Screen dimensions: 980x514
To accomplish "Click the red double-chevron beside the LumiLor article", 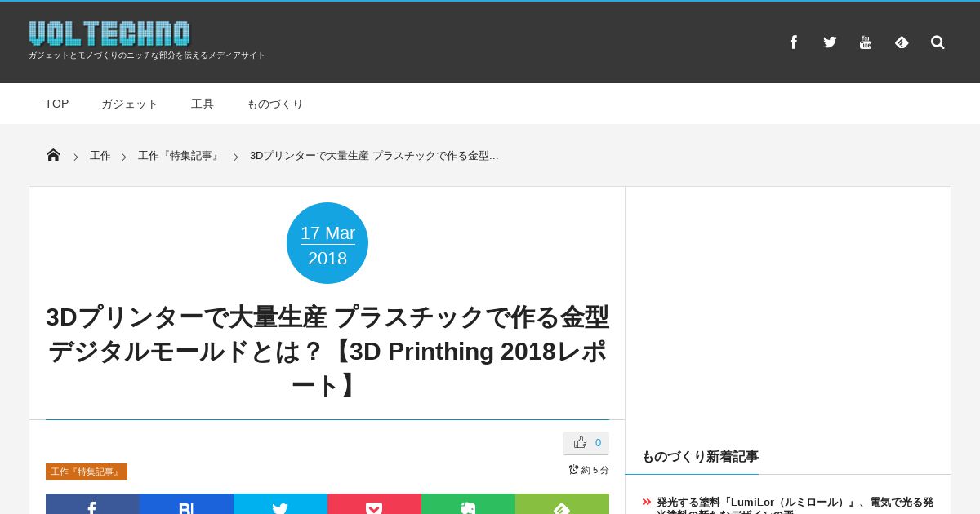I will point(647,502).
